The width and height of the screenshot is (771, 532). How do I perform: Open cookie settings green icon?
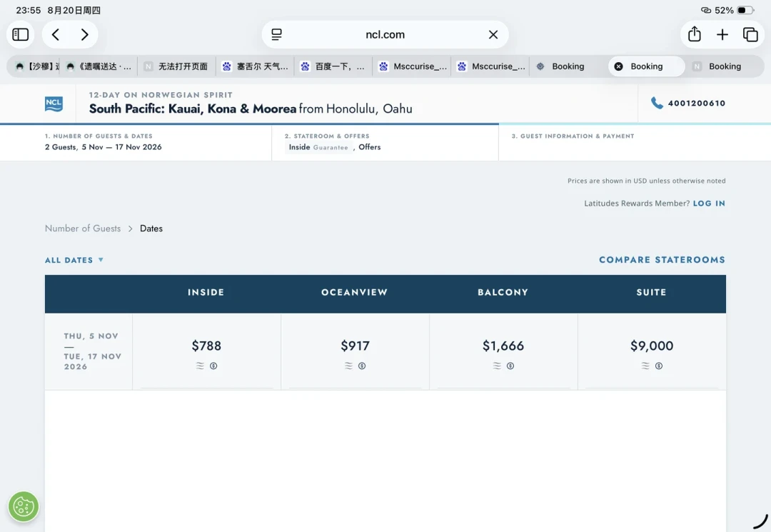24,506
